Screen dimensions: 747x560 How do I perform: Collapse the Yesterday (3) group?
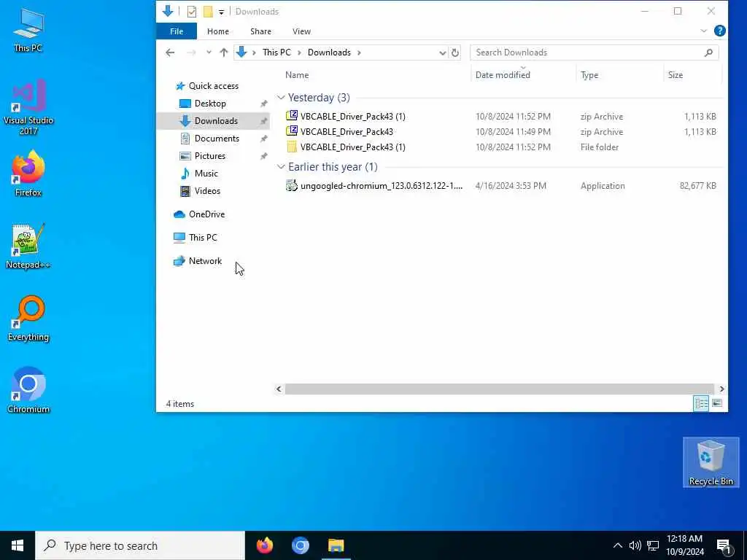pyautogui.click(x=281, y=98)
